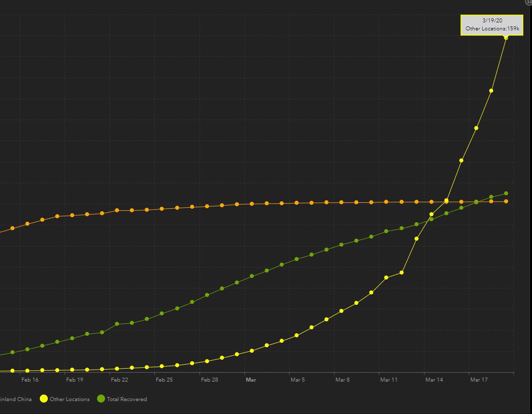This screenshot has width=532, height=414.
Task: Toggle the Mainland China legend label
Action: coord(15,399)
